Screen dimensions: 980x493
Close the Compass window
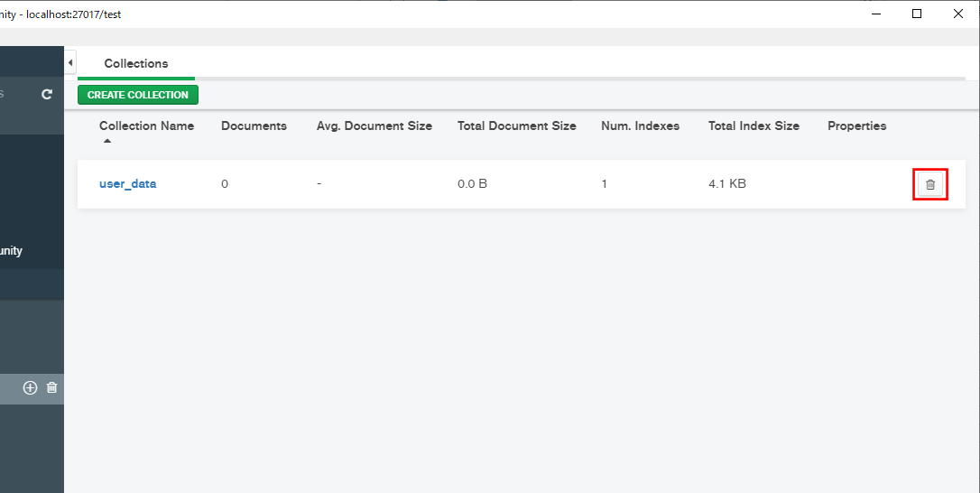(958, 14)
